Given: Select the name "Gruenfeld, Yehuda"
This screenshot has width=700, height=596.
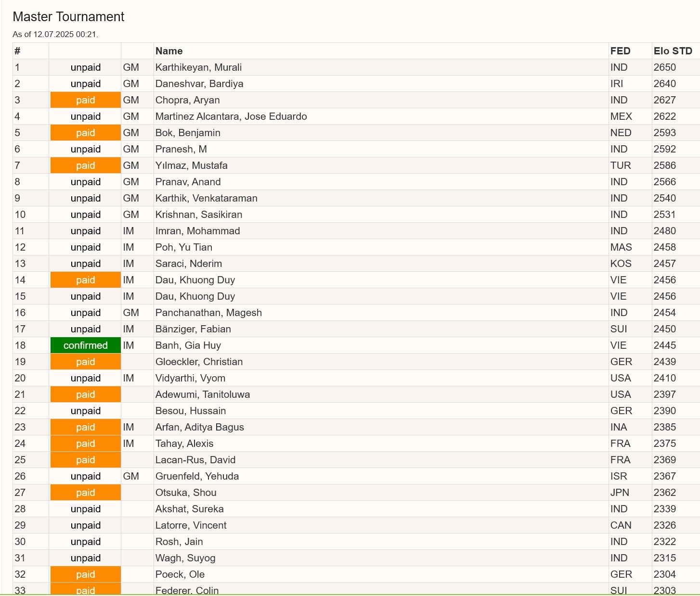Looking at the screenshot, I should tap(197, 476).
